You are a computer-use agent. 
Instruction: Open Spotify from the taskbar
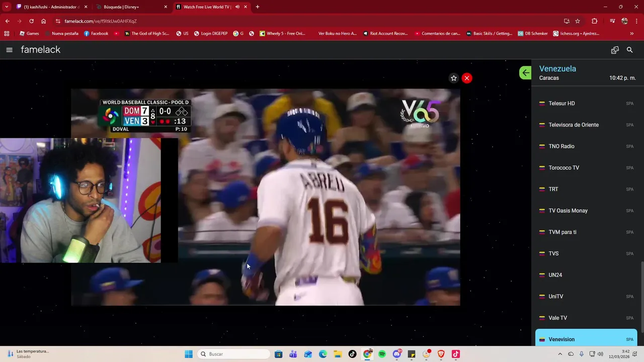tap(382, 354)
